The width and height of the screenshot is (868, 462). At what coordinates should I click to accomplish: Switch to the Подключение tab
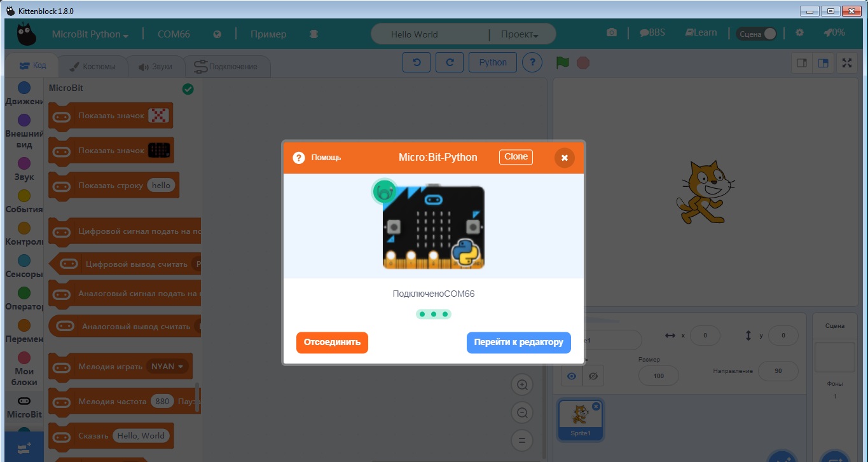pyautogui.click(x=226, y=66)
